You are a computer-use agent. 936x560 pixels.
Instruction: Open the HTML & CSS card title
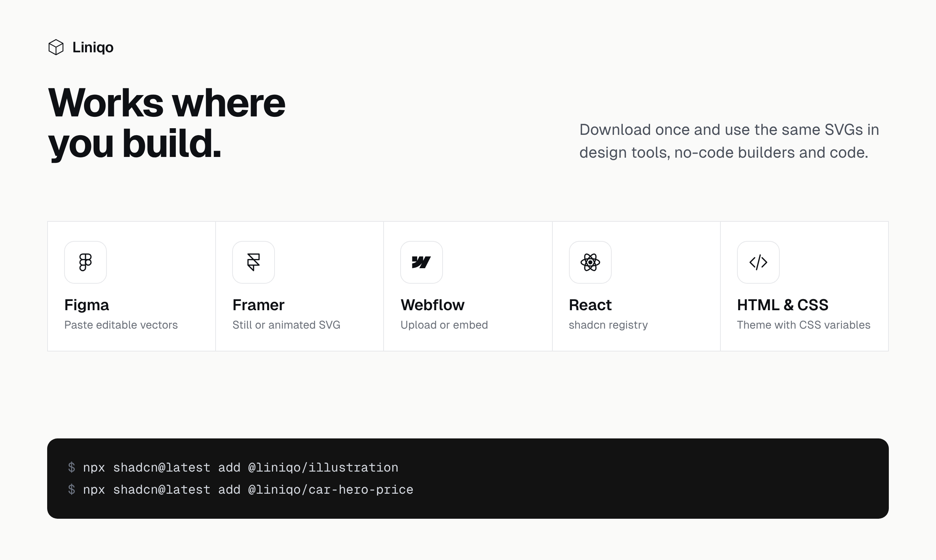pyautogui.click(x=783, y=305)
